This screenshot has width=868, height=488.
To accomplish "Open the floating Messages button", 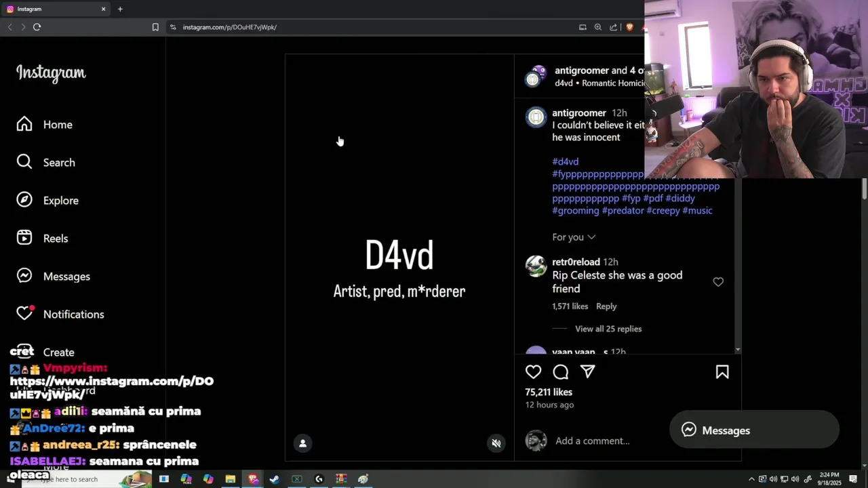I will point(754,430).
